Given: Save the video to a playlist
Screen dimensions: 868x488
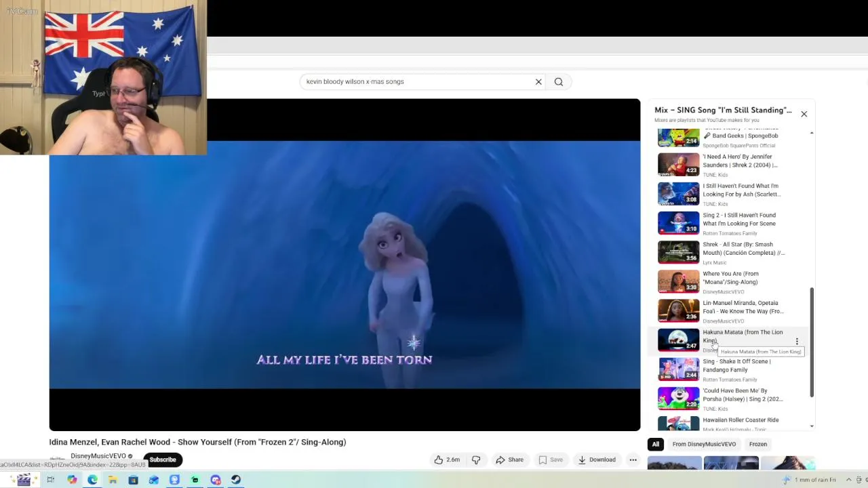Looking at the screenshot, I should (551, 460).
